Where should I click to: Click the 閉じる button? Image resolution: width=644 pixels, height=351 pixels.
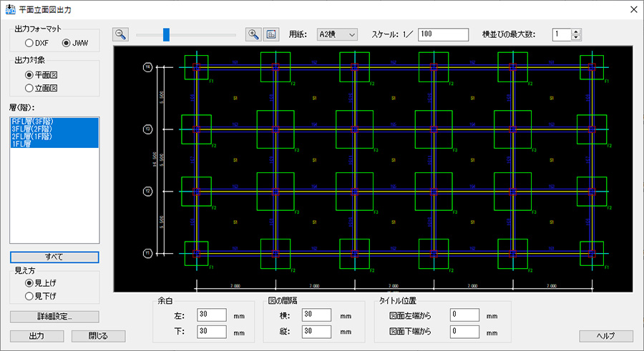(x=98, y=336)
